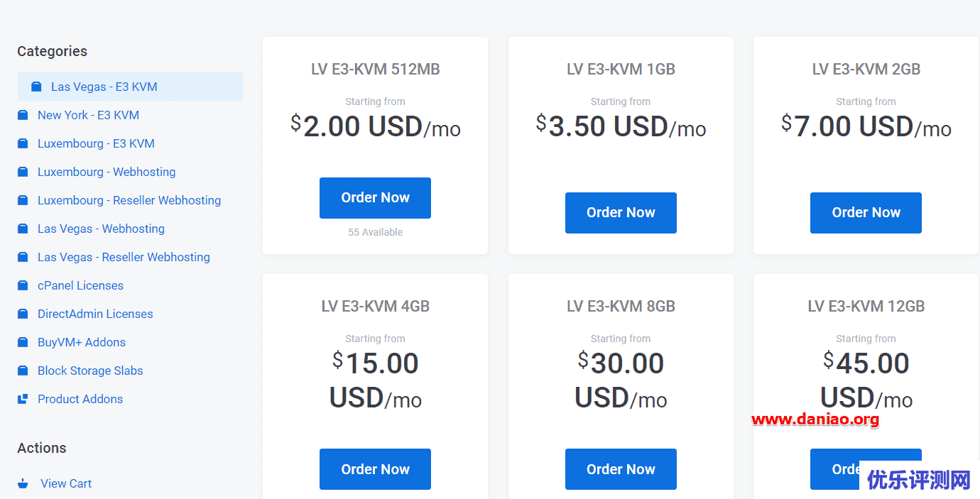Screen dimensions: 980x499
Task: Open the Luxembourg - Webhosting category
Action: [106, 171]
